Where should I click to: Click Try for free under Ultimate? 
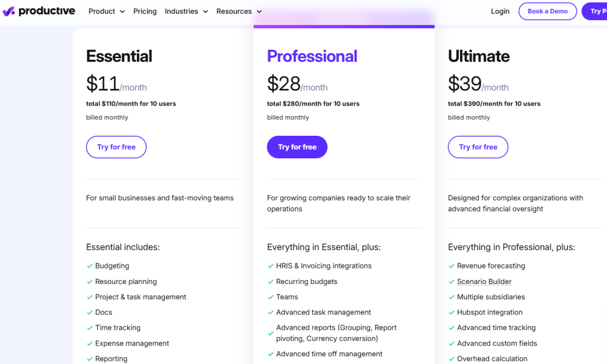[478, 147]
